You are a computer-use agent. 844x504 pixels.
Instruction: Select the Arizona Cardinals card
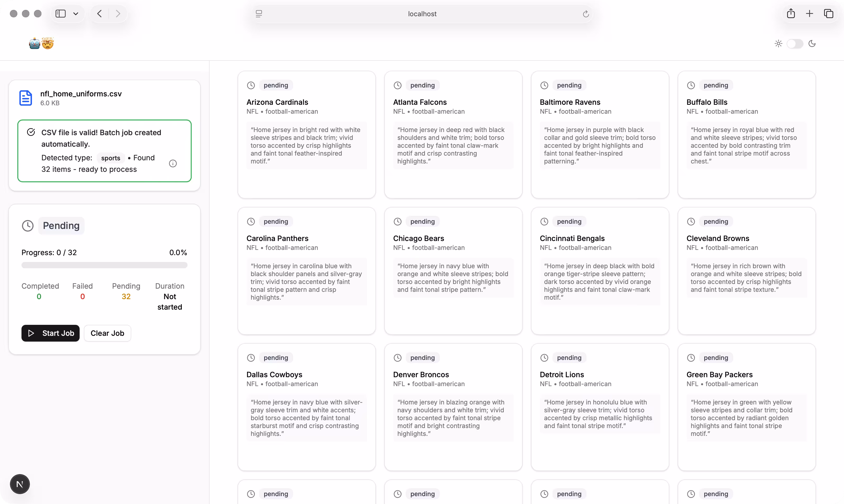click(306, 134)
